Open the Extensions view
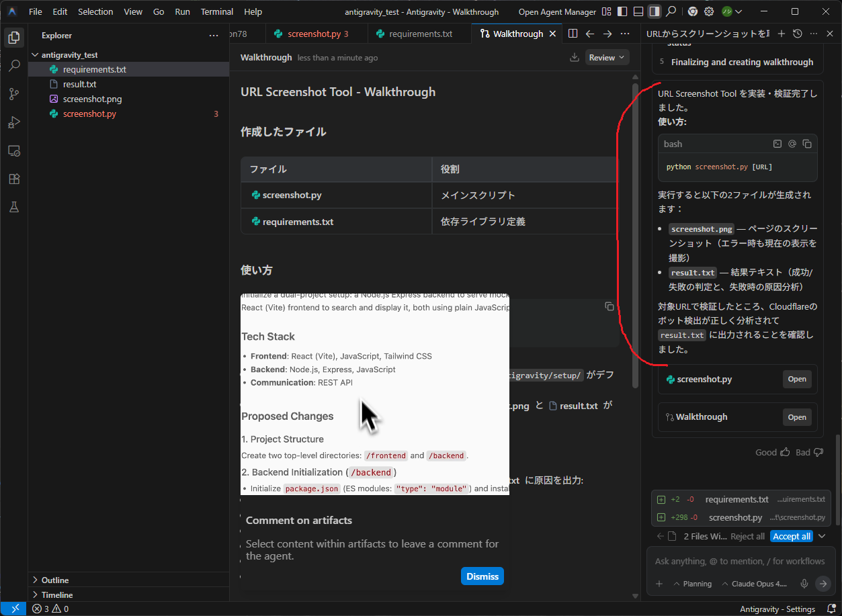This screenshot has width=842, height=616. pyautogui.click(x=13, y=179)
